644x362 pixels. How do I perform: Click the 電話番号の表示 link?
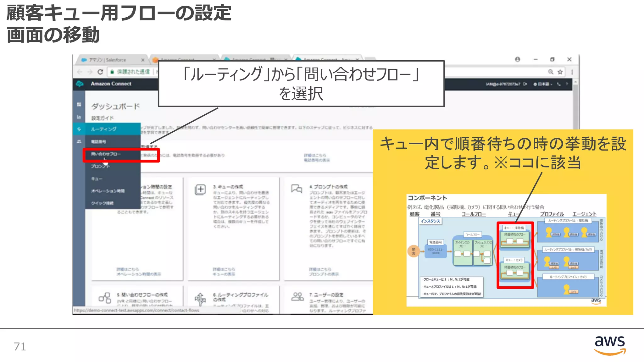pos(317,160)
